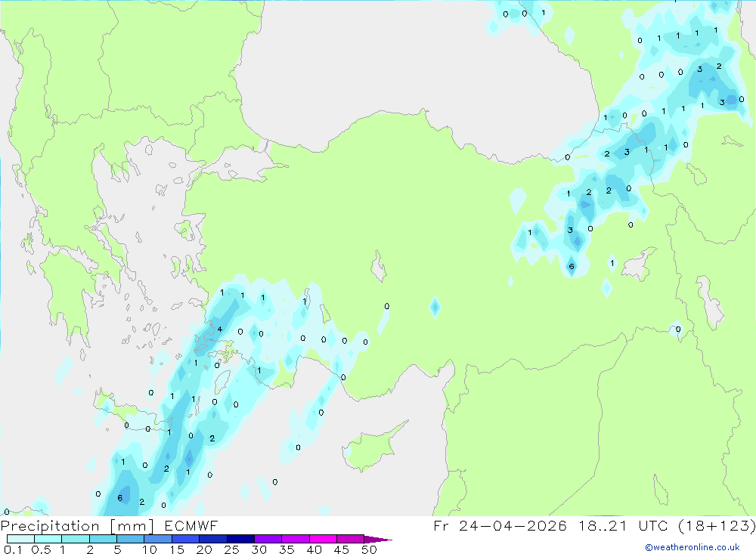Screen dimensions: 756x554
Task: Click the 15–20 mm legend color swatch
Action: pyautogui.click(x=186, y=539)
